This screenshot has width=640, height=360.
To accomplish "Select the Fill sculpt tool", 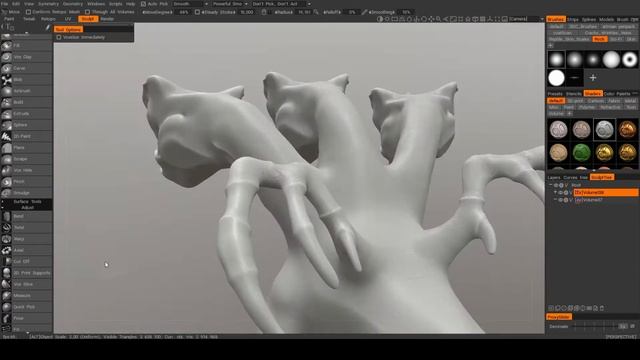I will coord(27,45).
